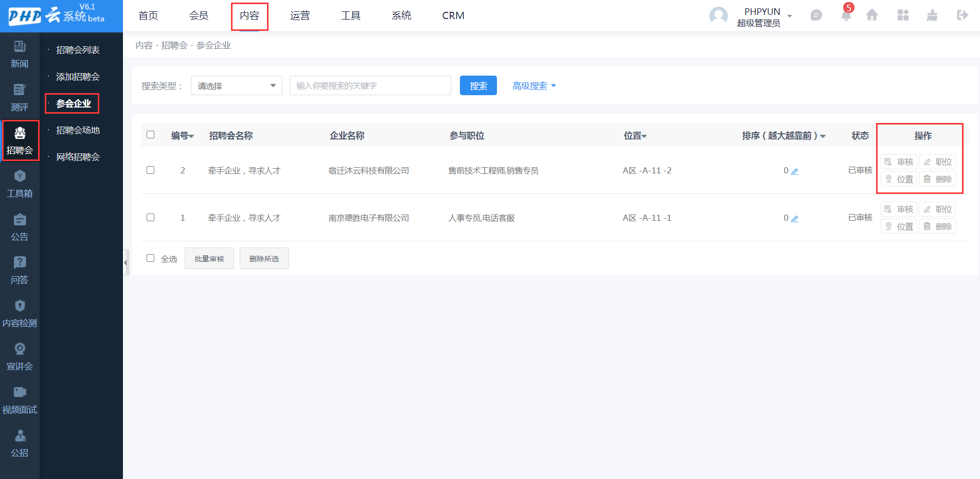Click the PHP云系统 logo
Viewport: 980px width, 479px height.
(56, 15)
